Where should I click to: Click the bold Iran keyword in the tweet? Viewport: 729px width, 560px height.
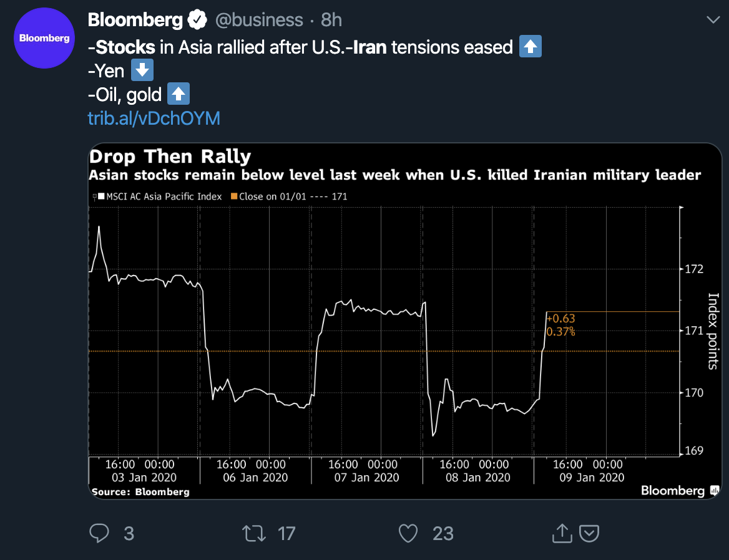pos(371,47)
